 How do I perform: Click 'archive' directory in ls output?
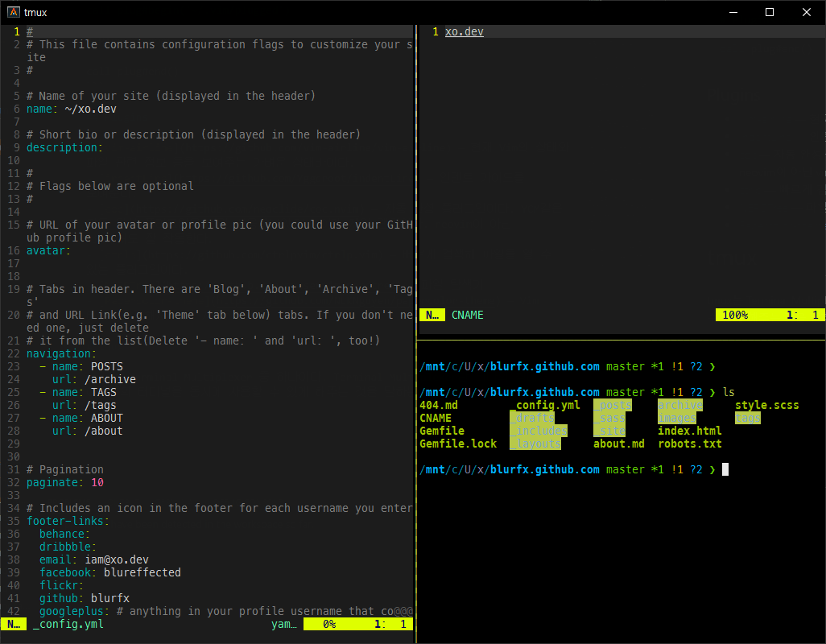tap(680, 406)
